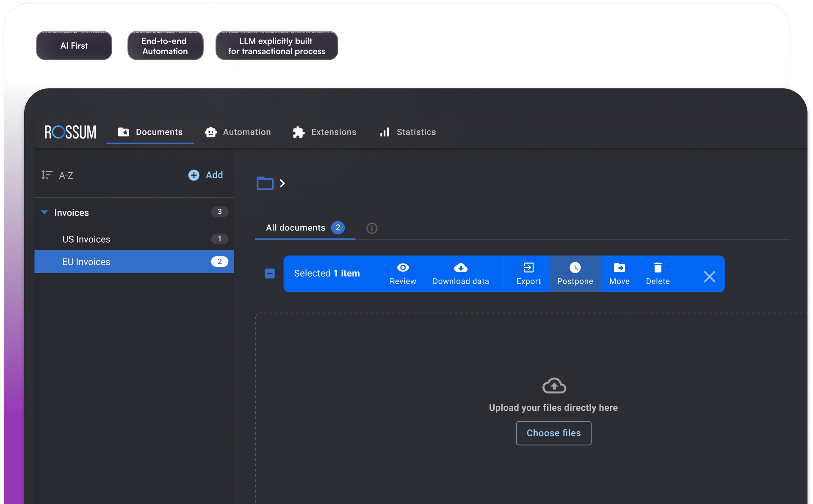
Task: Change the A-Z sort order
Action: coord(57,175)
